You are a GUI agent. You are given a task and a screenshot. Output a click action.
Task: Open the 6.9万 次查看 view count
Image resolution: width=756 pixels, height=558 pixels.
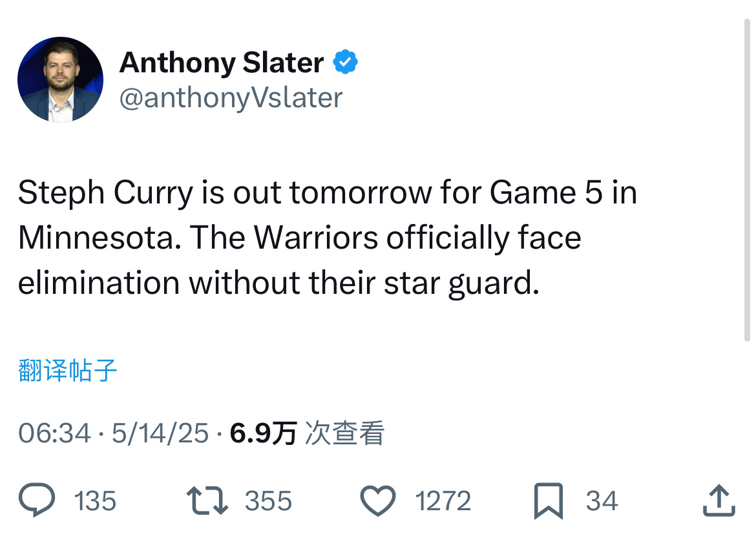pyautogui.click(x=307, y=433)
